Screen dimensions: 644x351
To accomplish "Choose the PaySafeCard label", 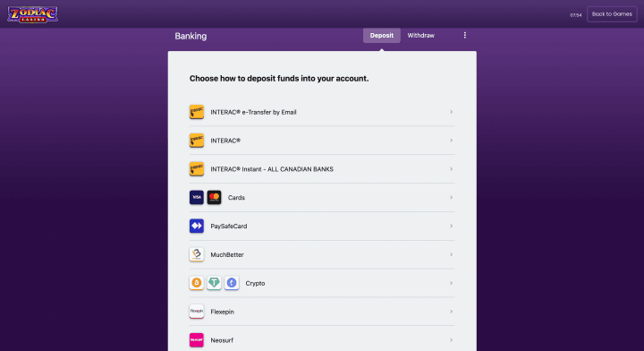I will 229,227.
